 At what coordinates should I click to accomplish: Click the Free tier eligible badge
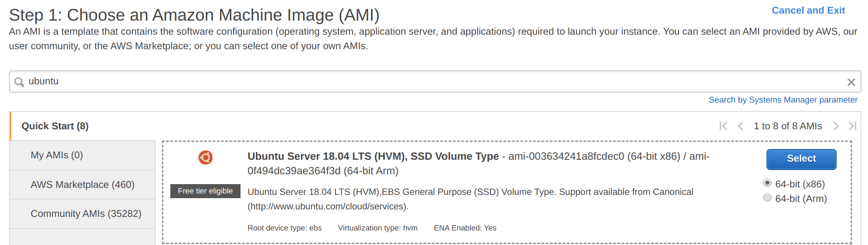(205, 191)
